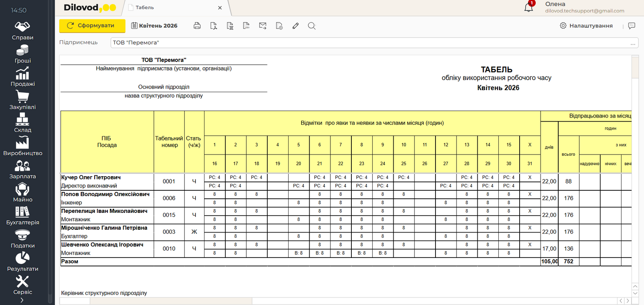Click the Директор виконавчий position text

point(89,186)
